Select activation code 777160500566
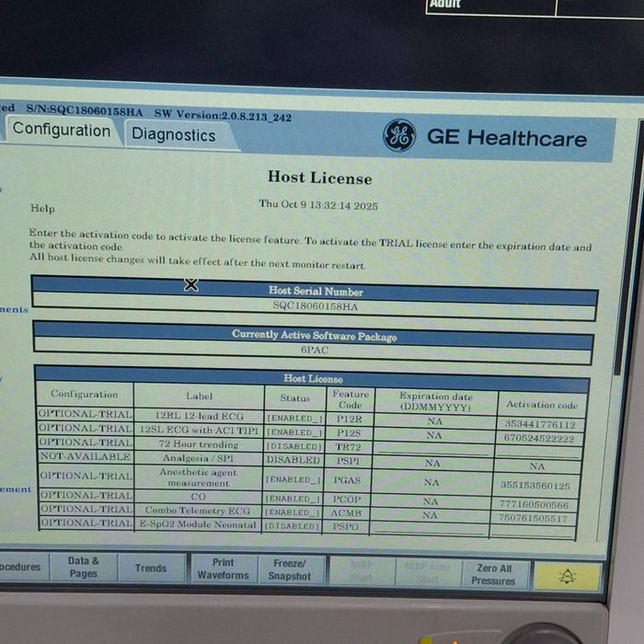 (x=534, y=504)
